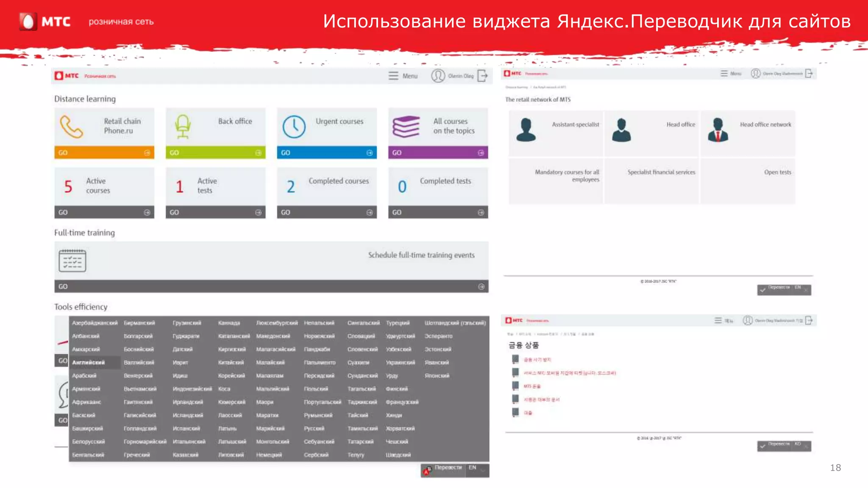The image size is (868, 488).
Task: Choose Испанский from language list
Action: click(186, 429)
